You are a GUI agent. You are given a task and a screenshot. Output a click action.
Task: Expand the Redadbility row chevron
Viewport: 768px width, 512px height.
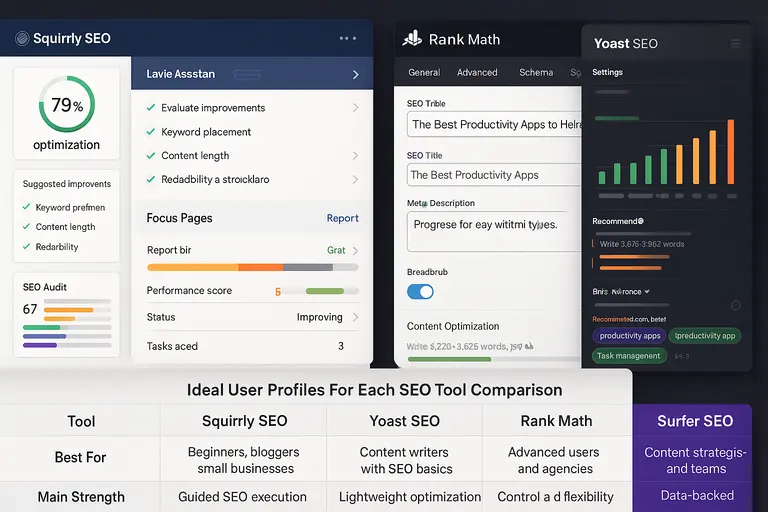click(356, 179)
